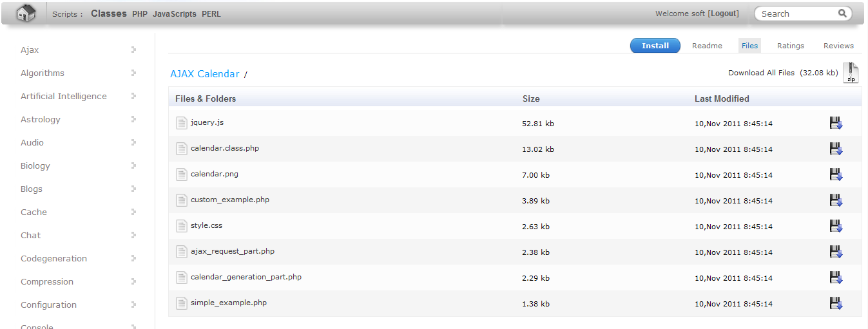
Task: Open the Codegeneration category
Action: pos(53,258)
